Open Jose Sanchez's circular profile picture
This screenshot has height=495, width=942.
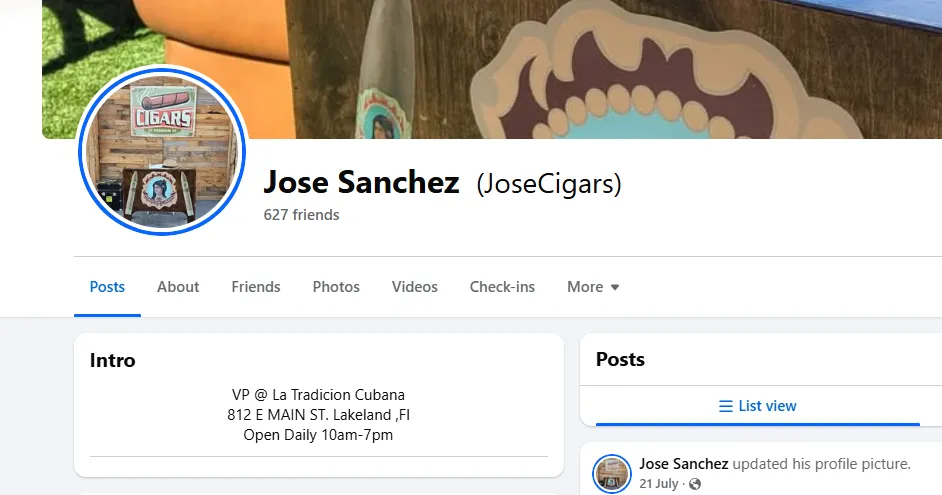coord(162,151)
